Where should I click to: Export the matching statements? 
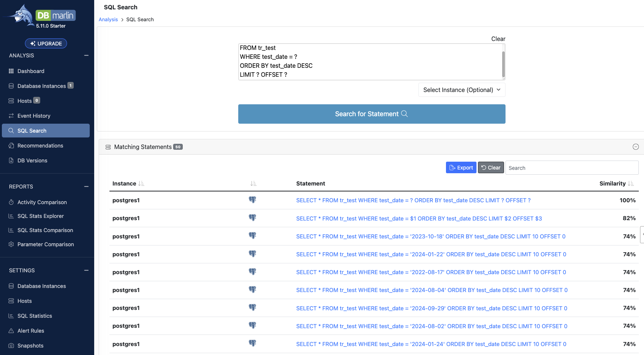coord(461,168)
